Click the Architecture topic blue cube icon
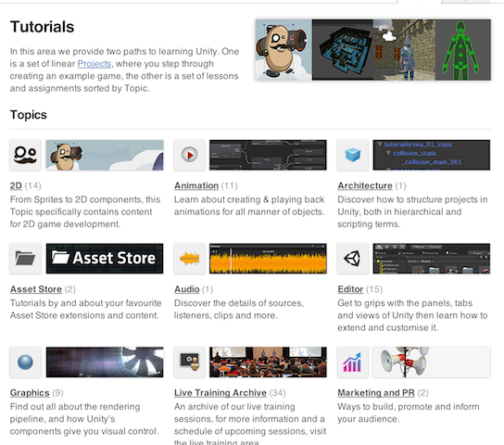The height and width of the screenshot is (445, 504). click(353, 155)
